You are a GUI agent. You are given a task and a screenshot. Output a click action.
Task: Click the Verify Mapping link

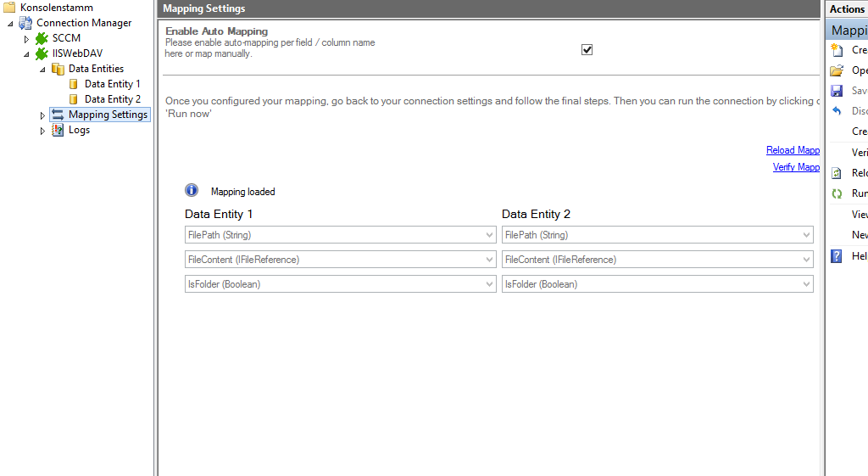point(796,167)
